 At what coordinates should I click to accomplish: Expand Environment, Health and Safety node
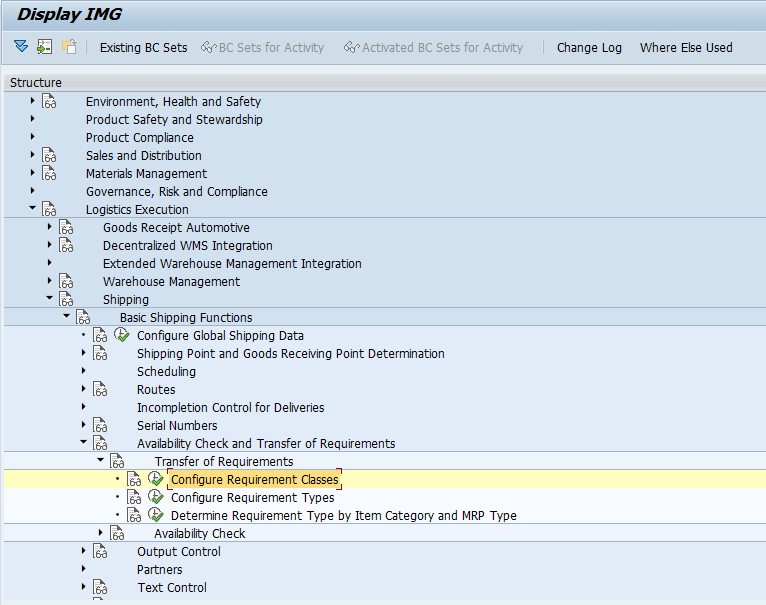point(33,101)
